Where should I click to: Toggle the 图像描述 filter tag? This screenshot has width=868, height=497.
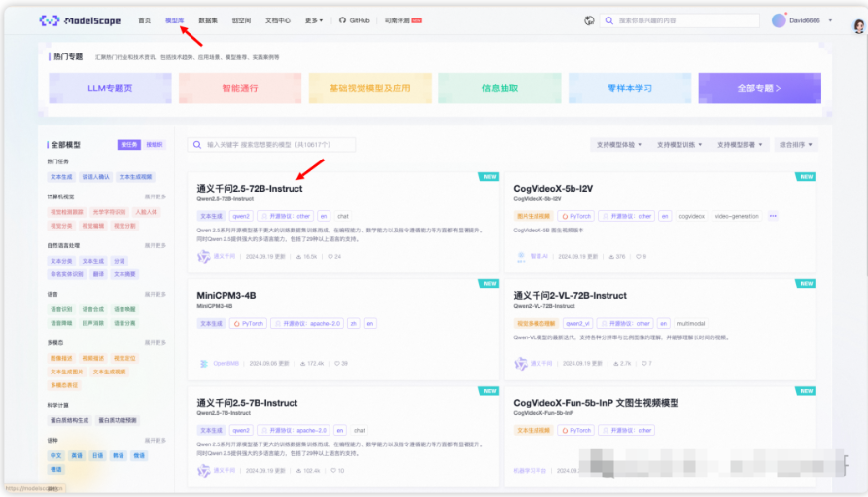click(61, 359)
